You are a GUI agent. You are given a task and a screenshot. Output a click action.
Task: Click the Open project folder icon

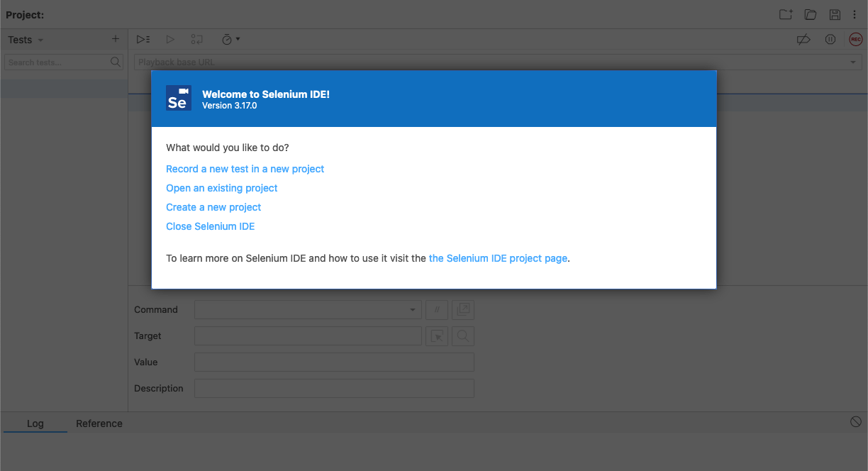809,14
